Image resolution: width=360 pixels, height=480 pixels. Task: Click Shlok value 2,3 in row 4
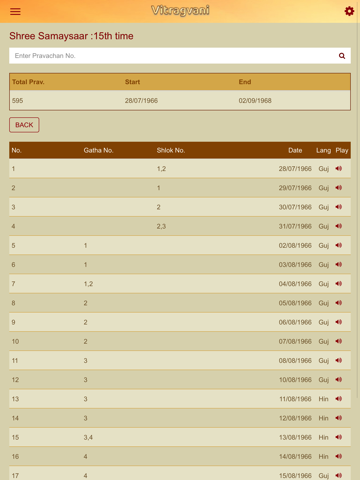161,226
